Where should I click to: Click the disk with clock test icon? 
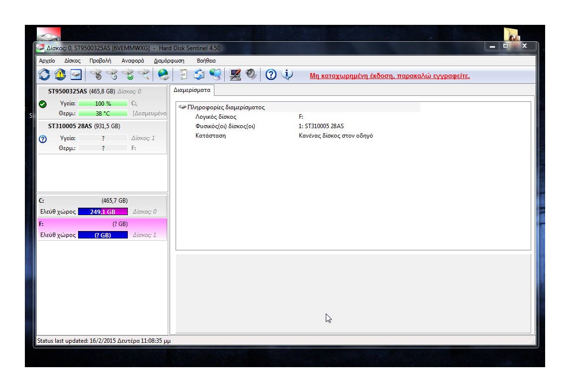click(112, 75)
